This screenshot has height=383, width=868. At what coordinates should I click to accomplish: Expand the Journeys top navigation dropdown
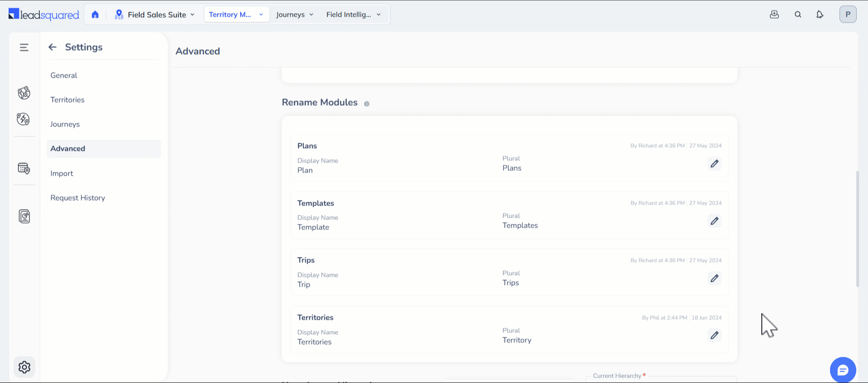[294, 14]
